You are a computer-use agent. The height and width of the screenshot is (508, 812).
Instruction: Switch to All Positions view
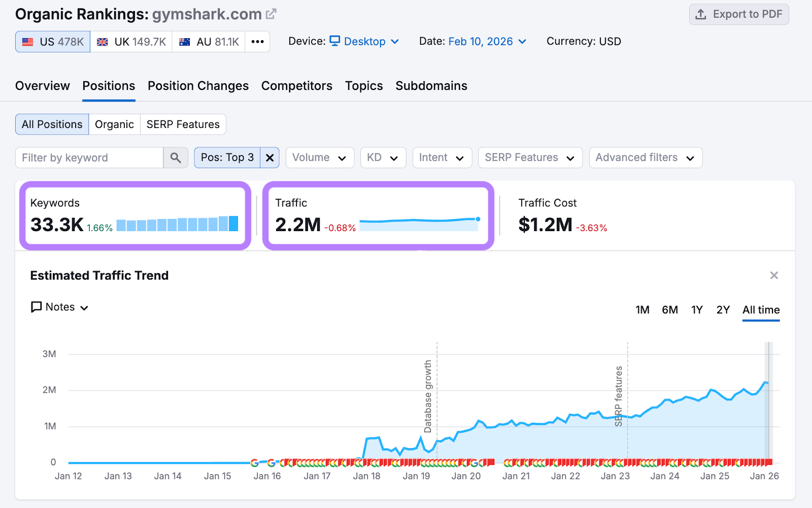[52, 124]
